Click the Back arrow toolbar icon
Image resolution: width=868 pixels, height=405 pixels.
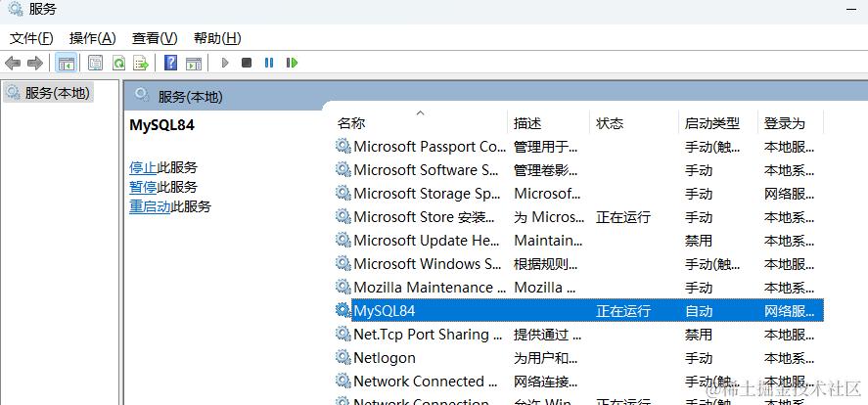(13, 63)
